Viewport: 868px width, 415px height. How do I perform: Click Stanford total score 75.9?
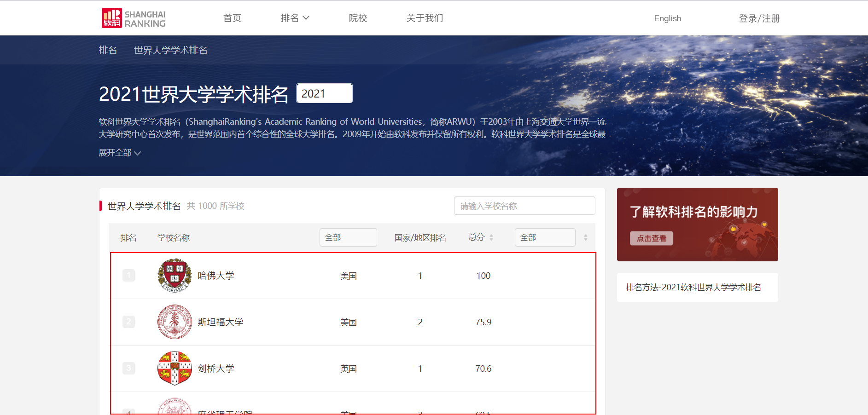[484, 322]
